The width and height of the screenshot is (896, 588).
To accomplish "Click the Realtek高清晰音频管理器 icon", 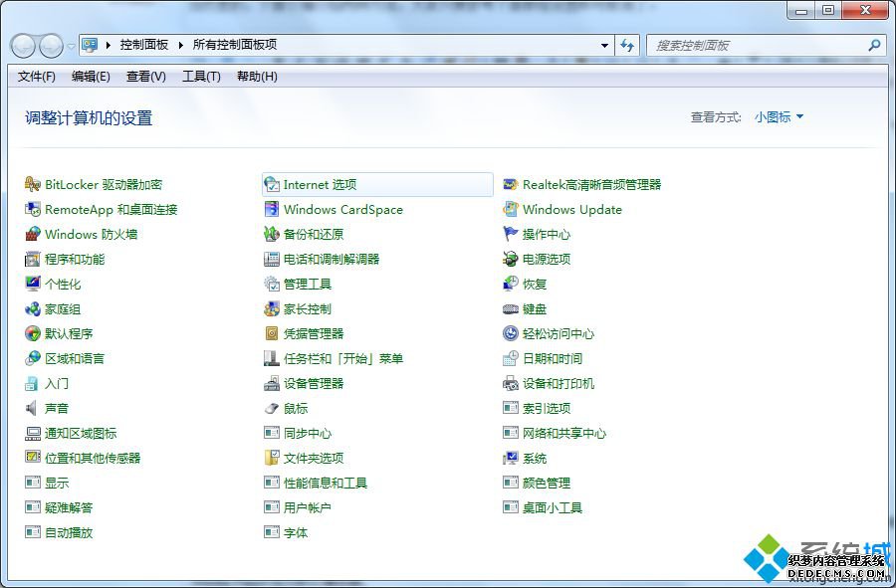I will click(x=511, y=184).
